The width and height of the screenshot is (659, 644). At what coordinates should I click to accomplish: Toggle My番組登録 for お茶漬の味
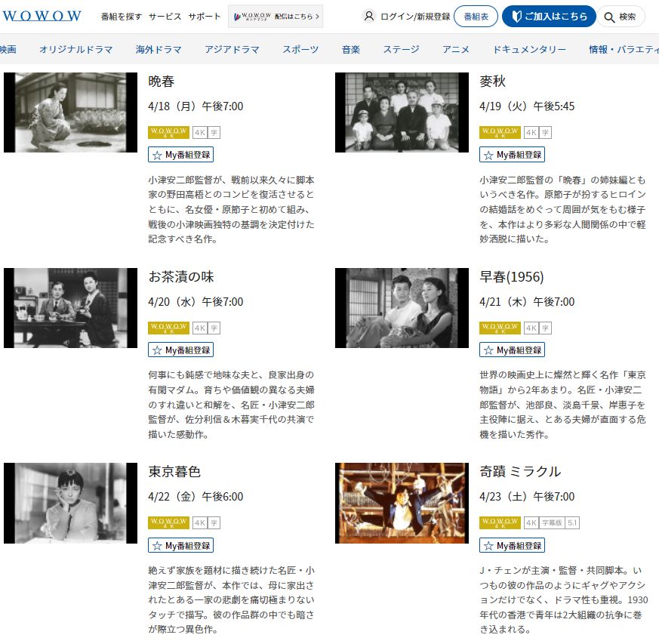pyautogui.click(x=180, y=350)
